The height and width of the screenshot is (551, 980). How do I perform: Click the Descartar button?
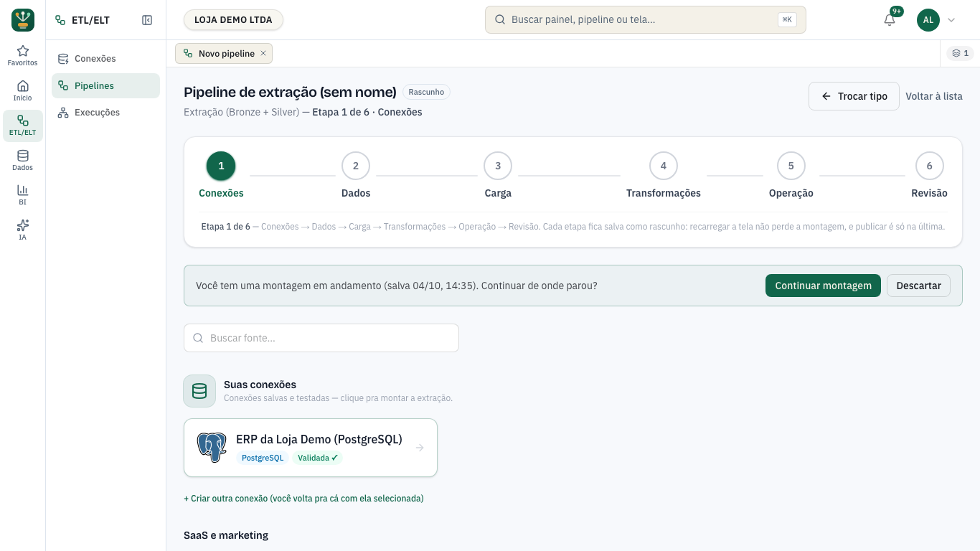coord(918,286)
